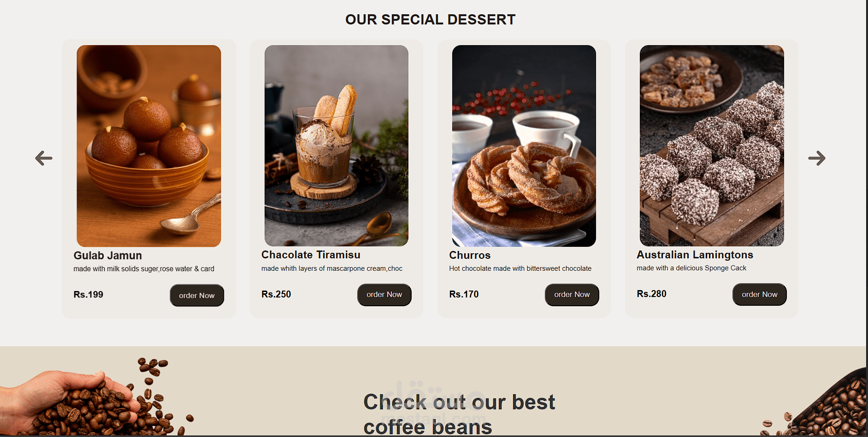868x437 pixels.
Task: Select the Chacolate Tiramisu title
Action: click(311, 255)
